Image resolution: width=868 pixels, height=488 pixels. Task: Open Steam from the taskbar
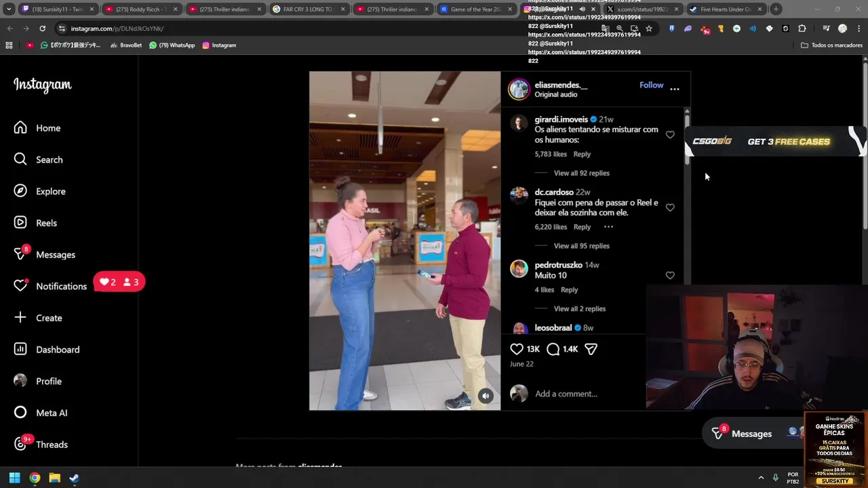click(x=74, y=478)
